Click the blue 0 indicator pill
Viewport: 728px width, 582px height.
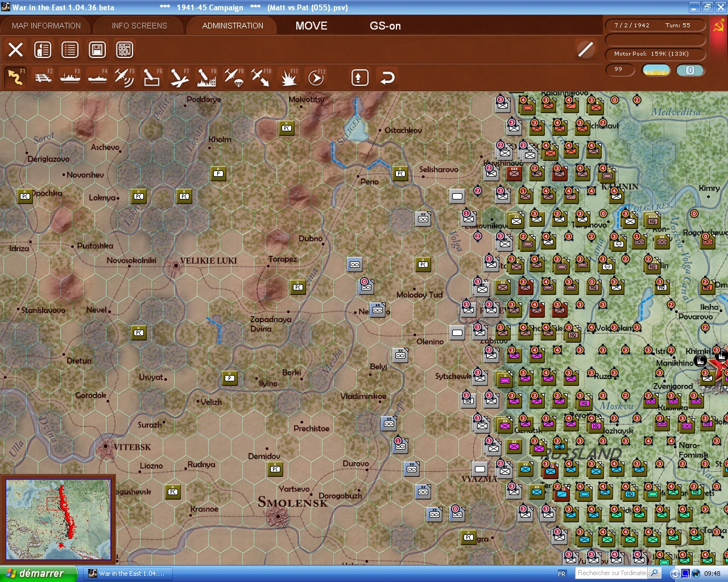point(690,70)
